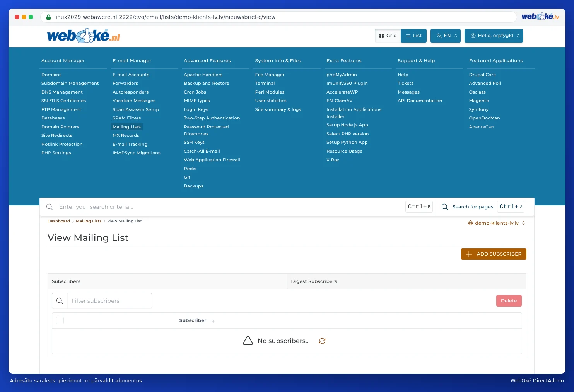Click the WebOké.lv logo in browser toolbar
The width and height of the screenshot is (574, 392).
[x=540, y=17]
